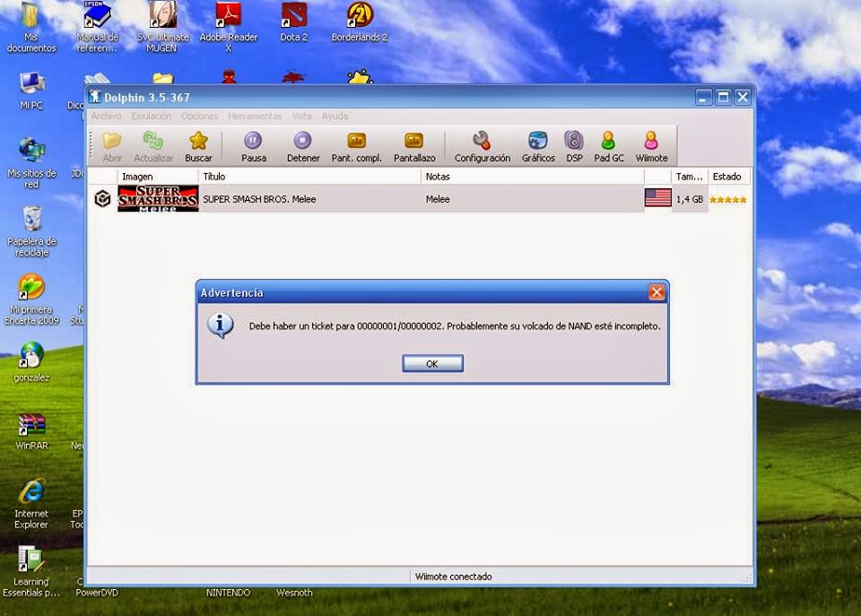Open the Emulación menu

[x=150, y=116]
